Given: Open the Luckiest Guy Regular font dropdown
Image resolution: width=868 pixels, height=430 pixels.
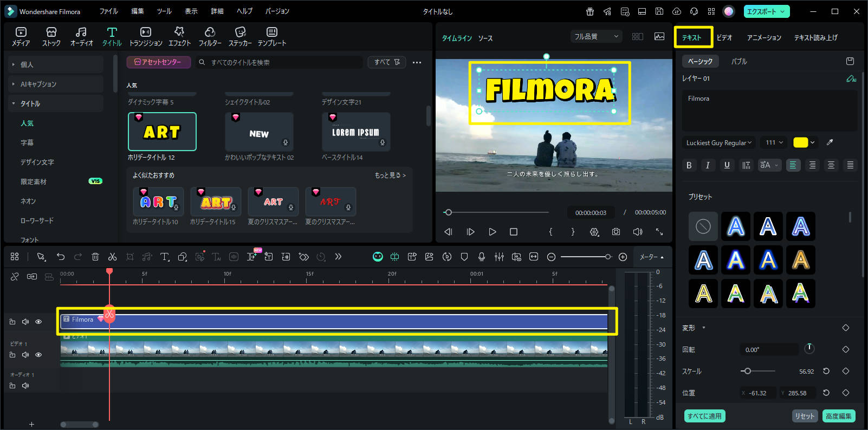Looking at the screenshot, I should click(718, 143).
